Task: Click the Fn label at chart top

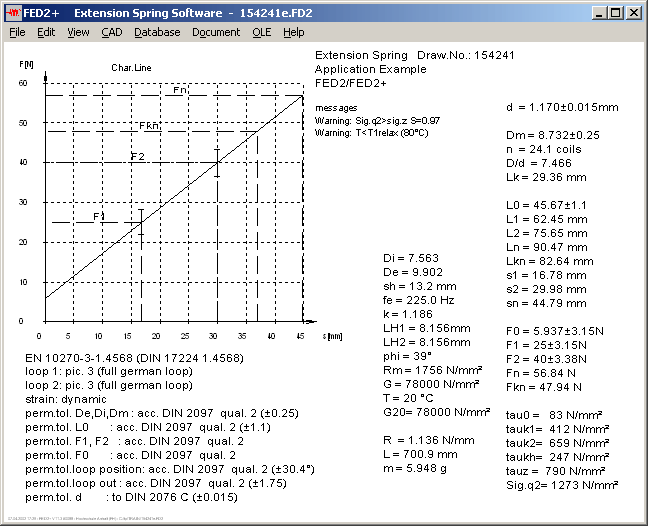Action: (180, 90)
